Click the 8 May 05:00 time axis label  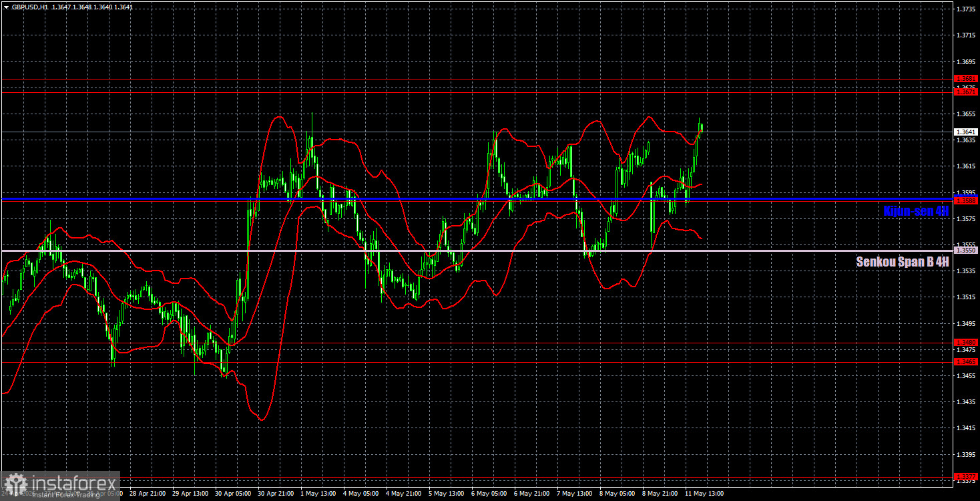click(618, 494)
